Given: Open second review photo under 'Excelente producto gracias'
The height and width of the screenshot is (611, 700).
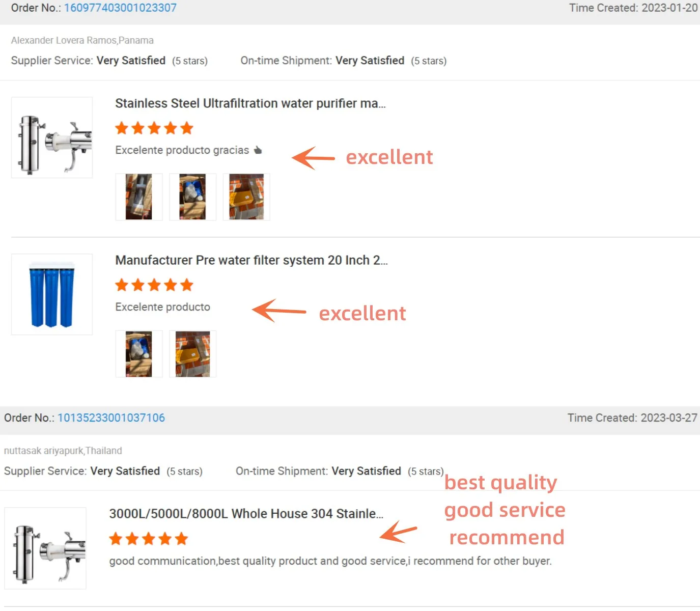Looking at the screenshot, I should [x=192, y=197].
